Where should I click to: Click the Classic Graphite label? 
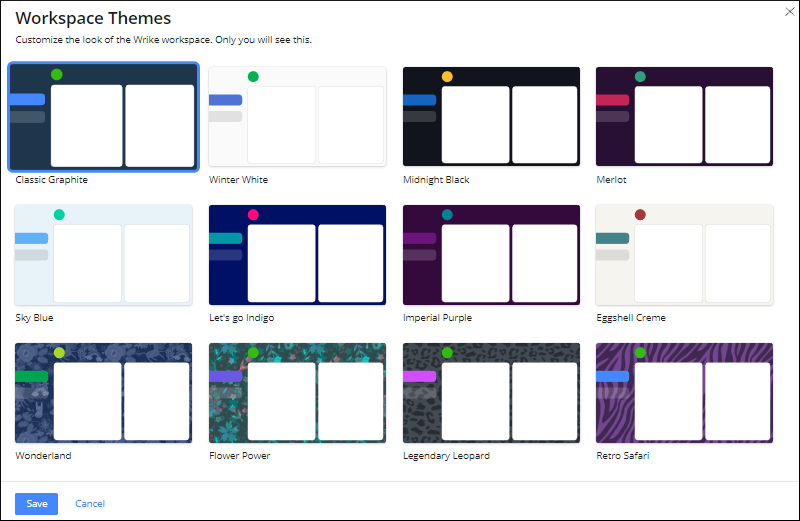(x=52, y=180)
